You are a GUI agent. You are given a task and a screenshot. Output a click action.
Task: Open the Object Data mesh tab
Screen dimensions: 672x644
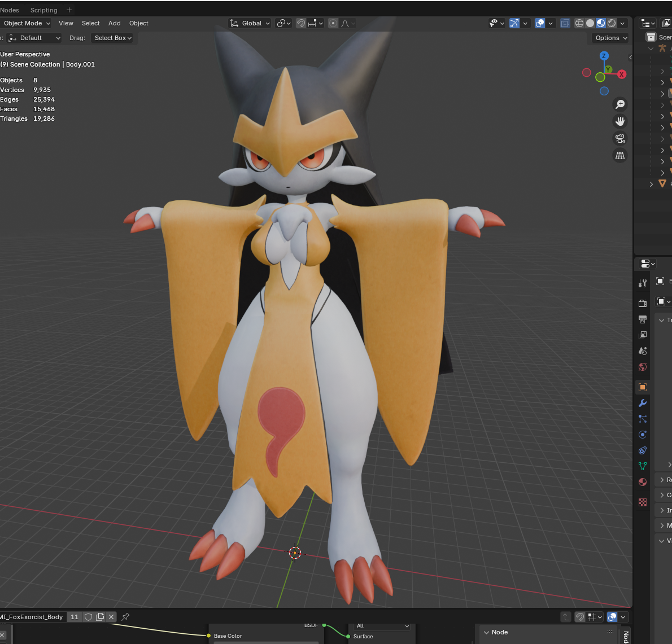coord(643,466)
